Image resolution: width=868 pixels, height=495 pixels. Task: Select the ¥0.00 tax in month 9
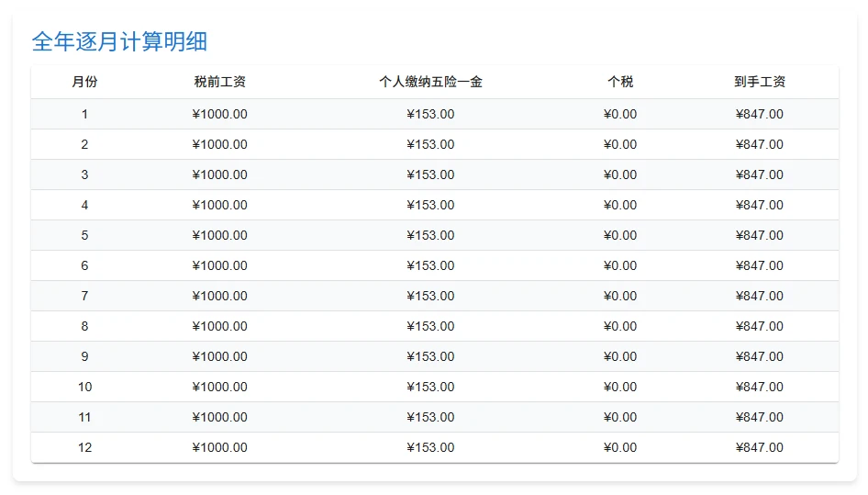point(620,356)
